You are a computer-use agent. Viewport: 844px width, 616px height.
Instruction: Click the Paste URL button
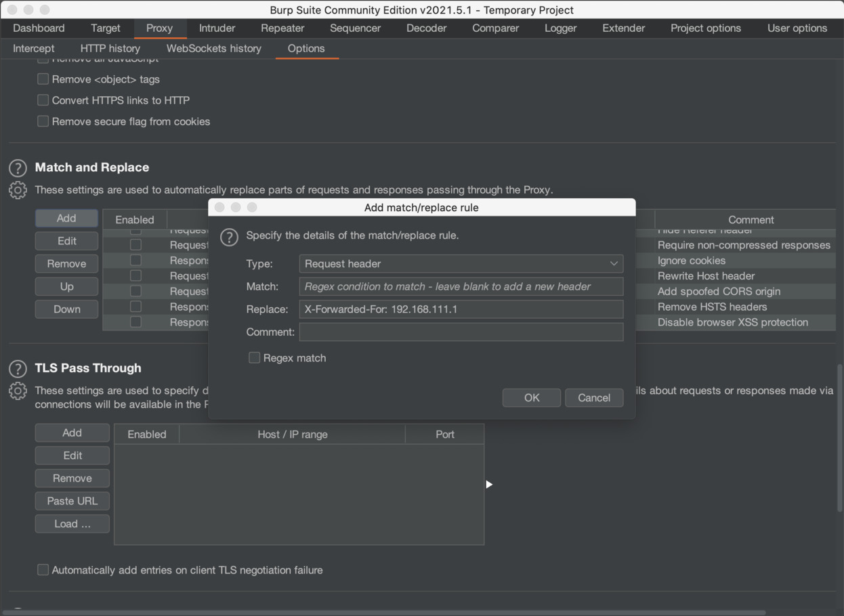[72, 501]
